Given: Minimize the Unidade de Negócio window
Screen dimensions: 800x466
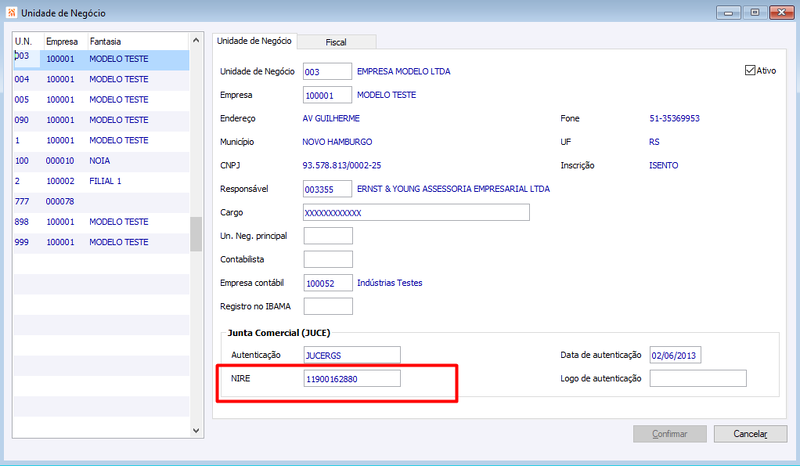Looking at the screenshot, I should 729,12.
